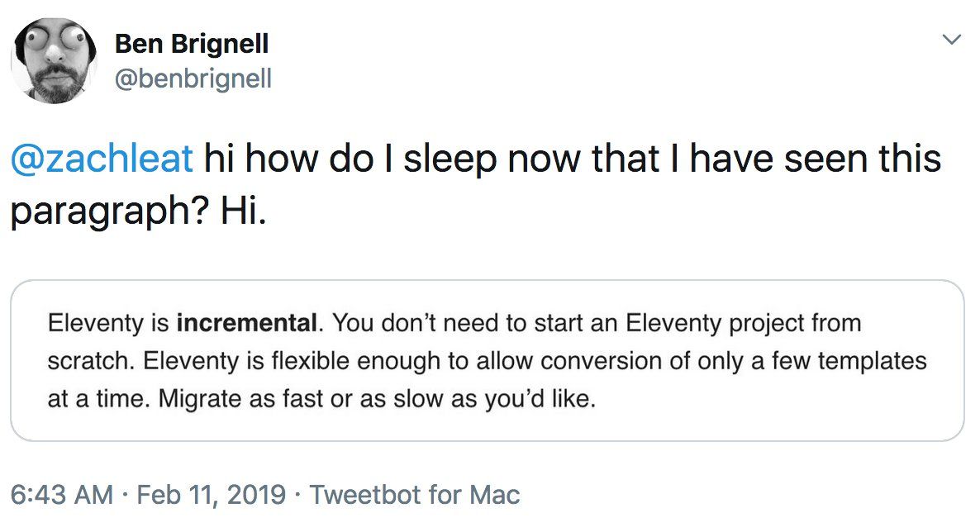Click the bold word 'incremental' in image
Image resolution: width=980 pixels, height=532 pixels.
click(x=247, y=323)
